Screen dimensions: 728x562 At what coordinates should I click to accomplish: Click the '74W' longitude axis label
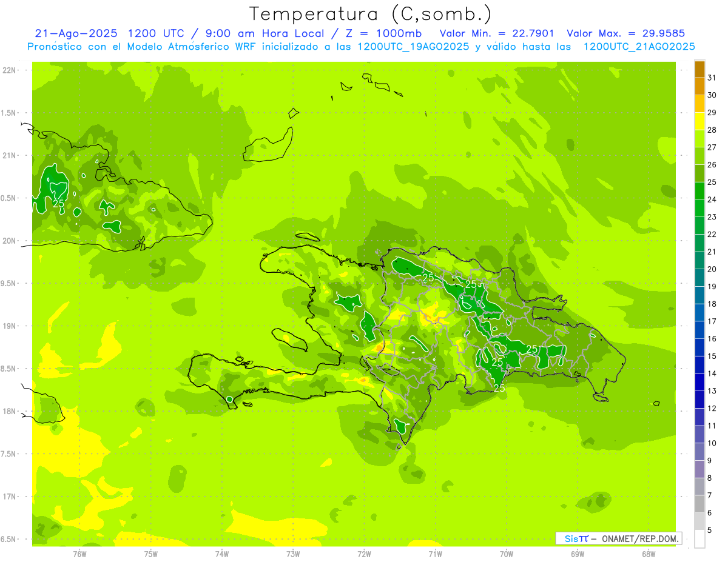(222, 554)
